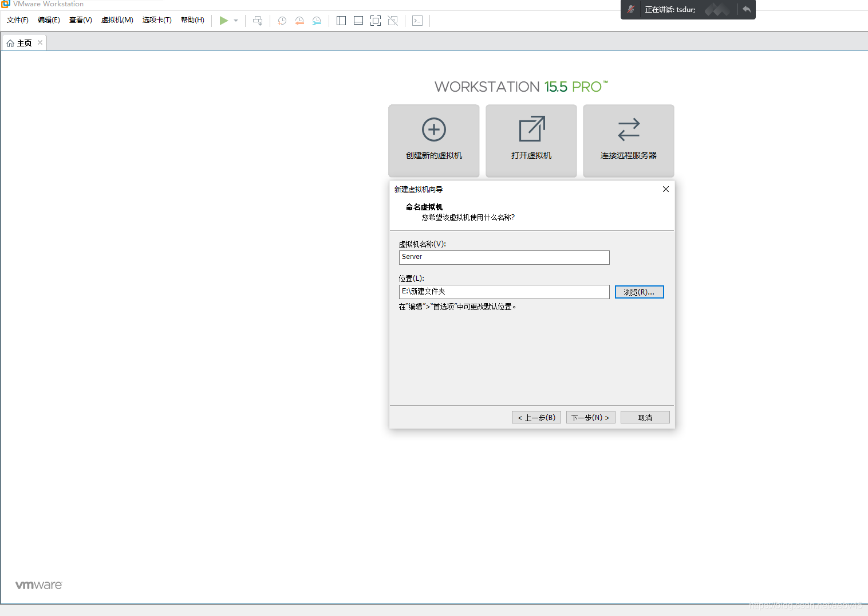
Task: Click the plus-circle icon for new VM
Action: tap(434, 130)
